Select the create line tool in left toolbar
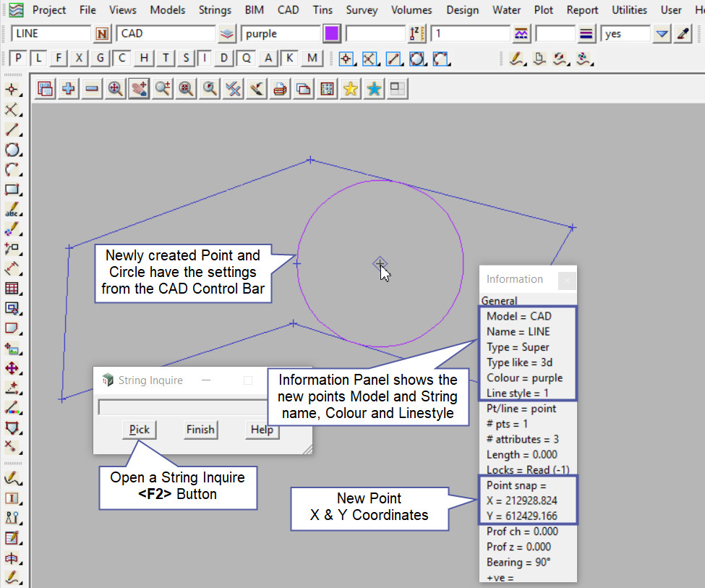Image resolution: width=705 pixels, height=588 pixels. click(x=12, y=130)
